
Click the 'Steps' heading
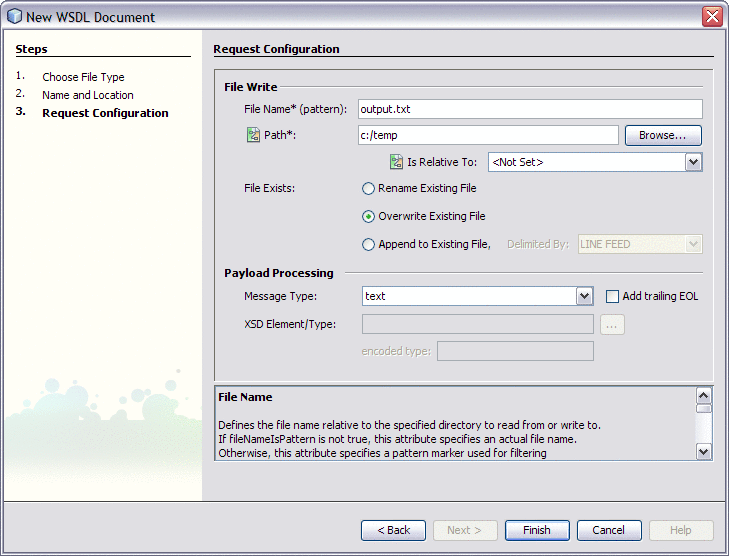tap(31, 49)
